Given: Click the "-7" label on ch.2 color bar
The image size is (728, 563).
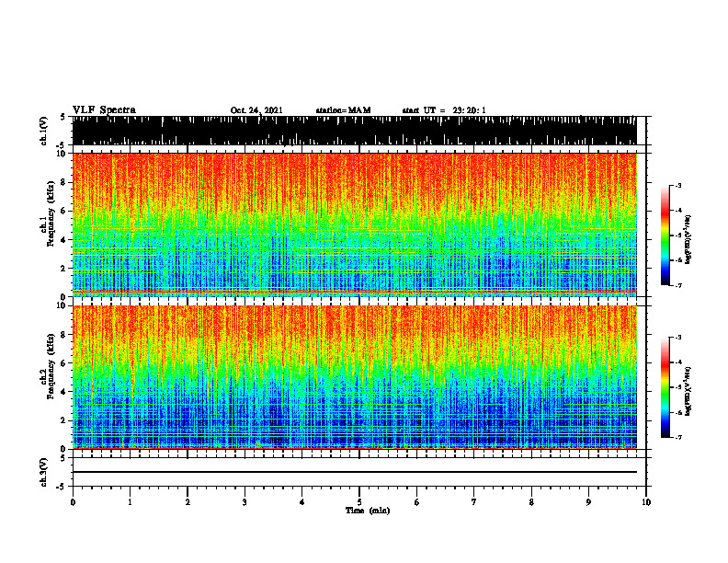Looking at the screenshot, I should [678, 438].
